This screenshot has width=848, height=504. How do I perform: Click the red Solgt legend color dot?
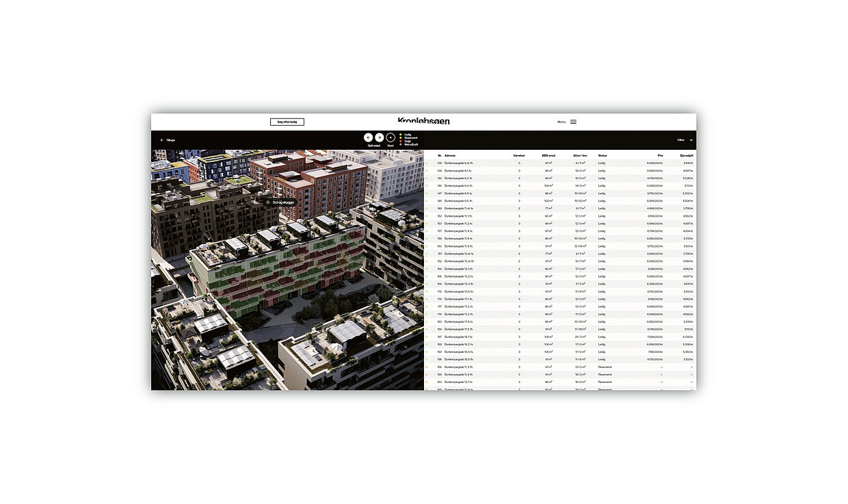401,142
